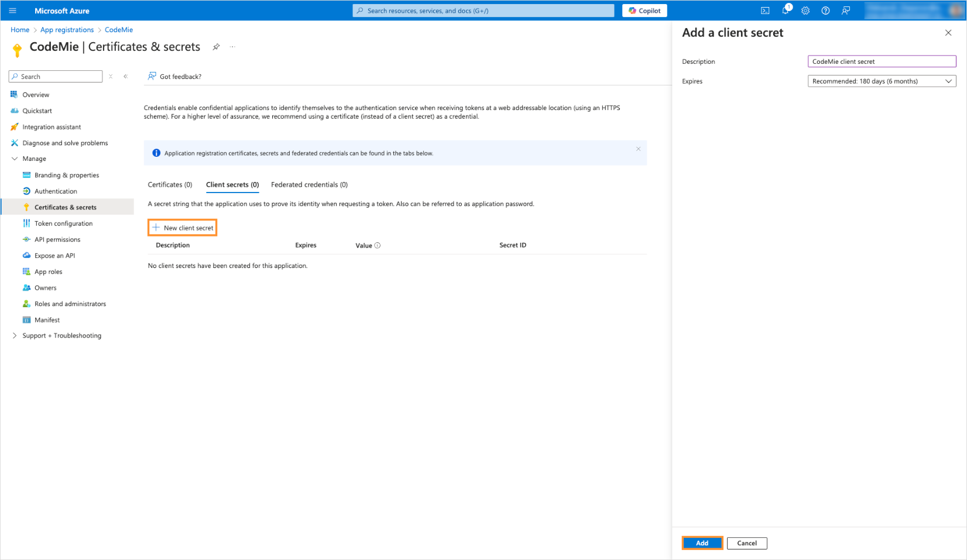
Task: Expand the Expires dropdown
Action: tap(882, 81)
